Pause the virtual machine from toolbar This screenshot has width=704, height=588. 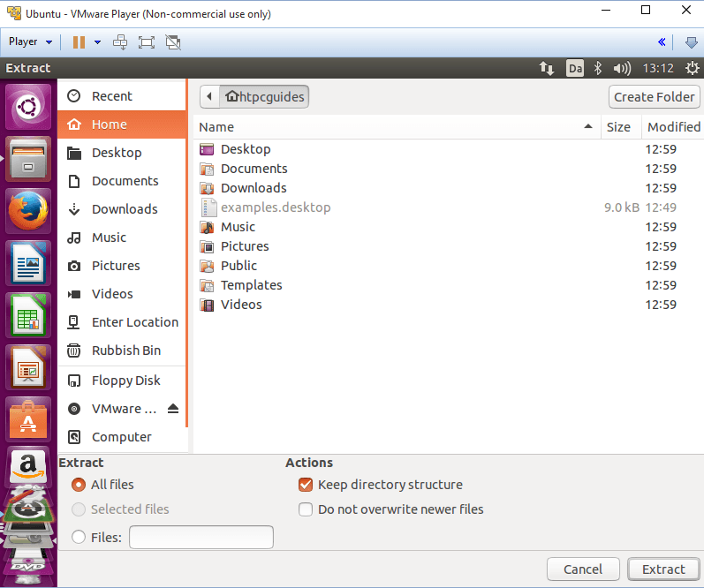pyautogui.click(x=79, y=41)
